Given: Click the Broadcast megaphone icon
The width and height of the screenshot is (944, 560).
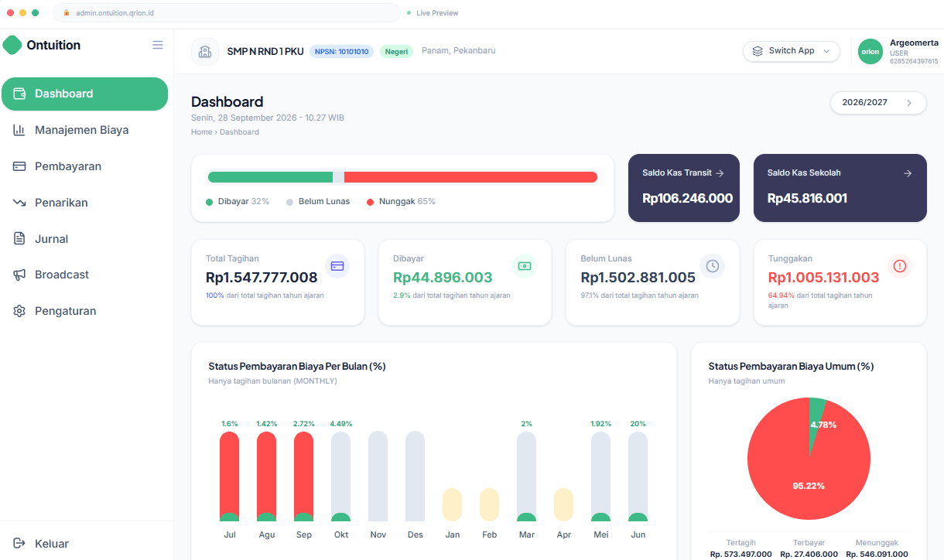Looking at the screenshot, I should (x=19, y=275).
